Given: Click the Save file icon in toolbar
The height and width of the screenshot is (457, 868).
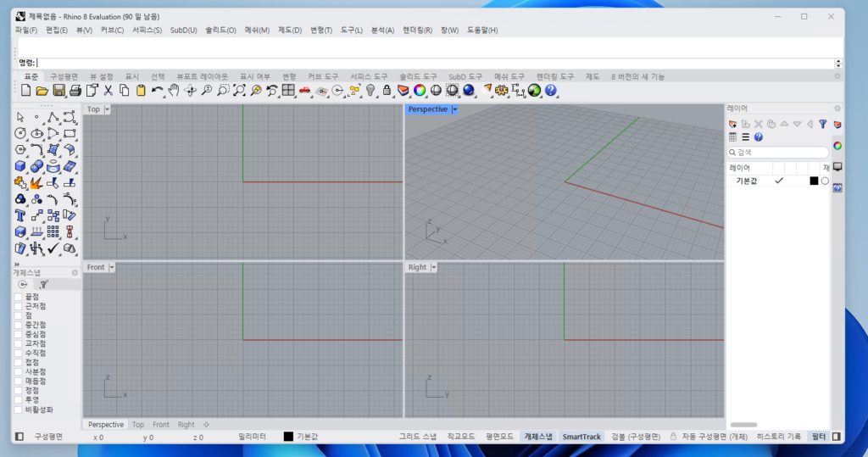Looking at the screenshot, I should (58, 90).
